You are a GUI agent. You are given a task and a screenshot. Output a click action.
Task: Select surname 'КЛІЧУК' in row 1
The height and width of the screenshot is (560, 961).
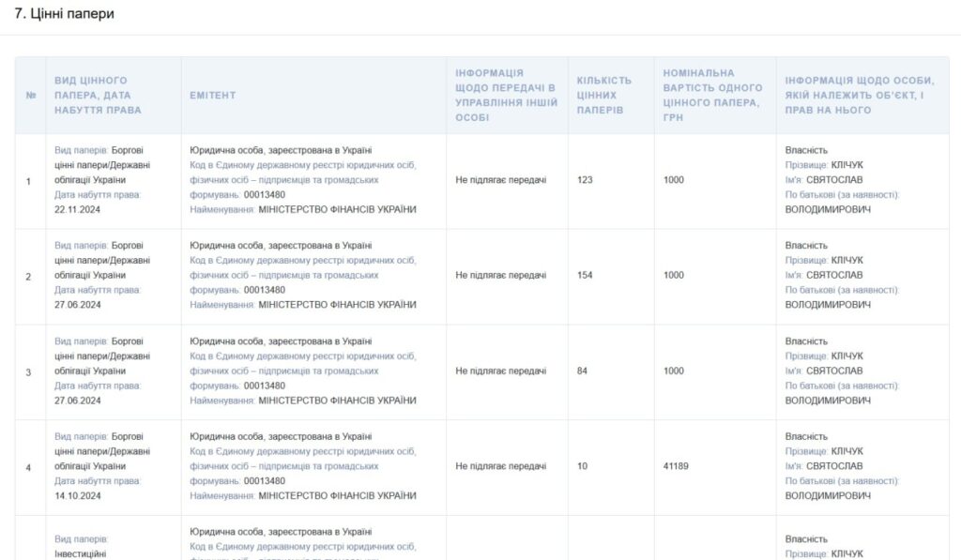point(847,165)
